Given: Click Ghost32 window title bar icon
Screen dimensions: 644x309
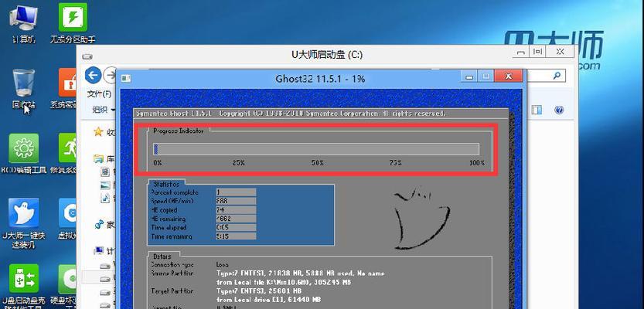Looking at the screenshot, I should coord(127,78).
